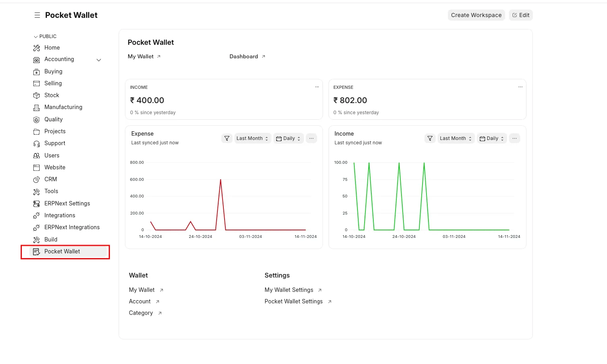Screen dimensions: 607x364
Task: Open the ERPNext Settings workspace
Action: tap(68, 203)
